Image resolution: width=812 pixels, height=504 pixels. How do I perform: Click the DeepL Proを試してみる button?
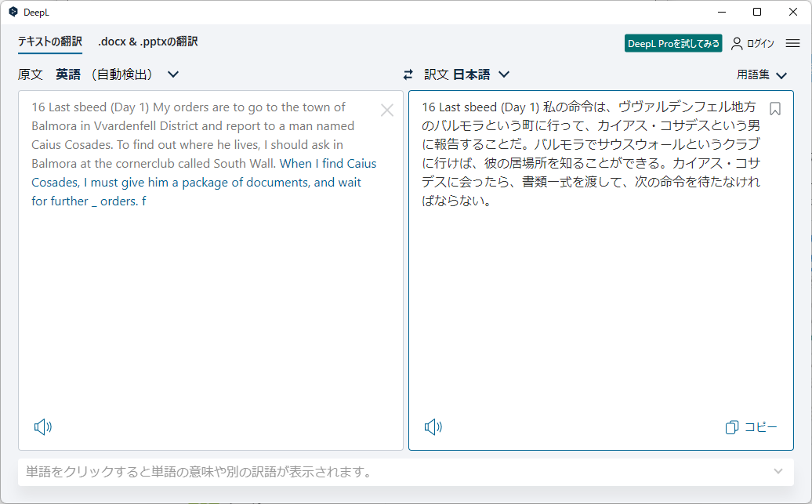(x=673, y=44)
